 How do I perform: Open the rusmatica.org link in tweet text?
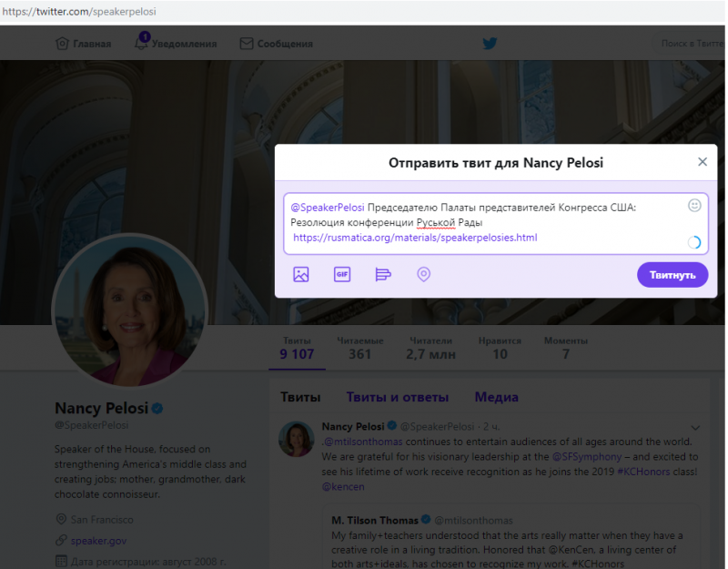(x=415, y=238)
